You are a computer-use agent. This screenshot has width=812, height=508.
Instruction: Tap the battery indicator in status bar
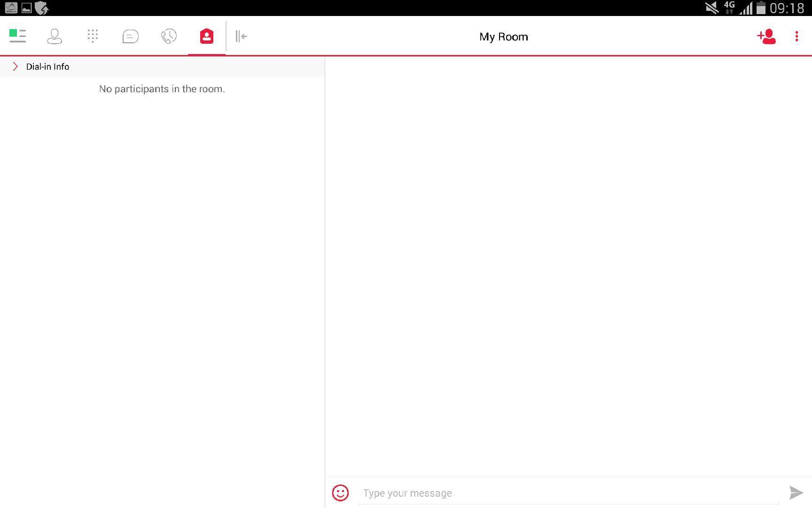coord(761,8)
